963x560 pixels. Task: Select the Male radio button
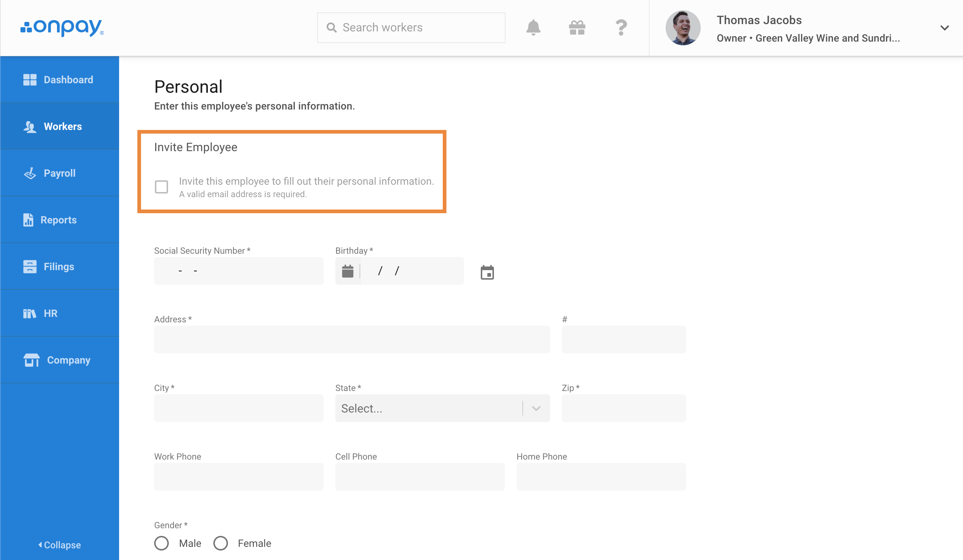tap(161, 543)
